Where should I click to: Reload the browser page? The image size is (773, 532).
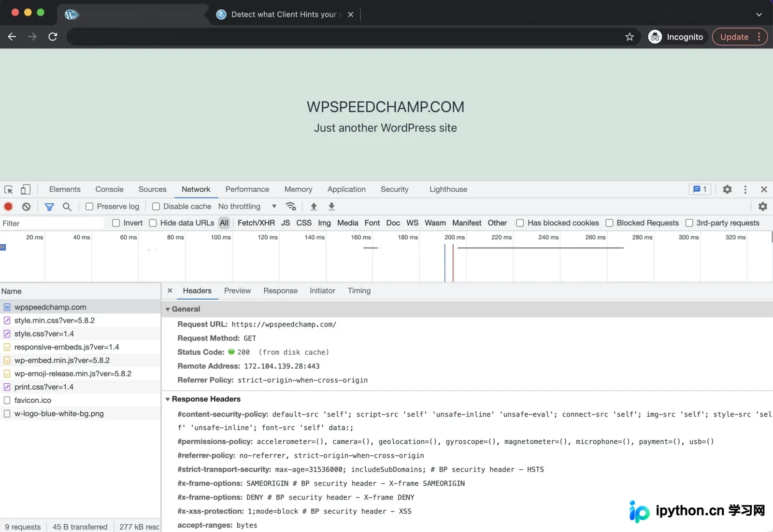pos(53,37)
